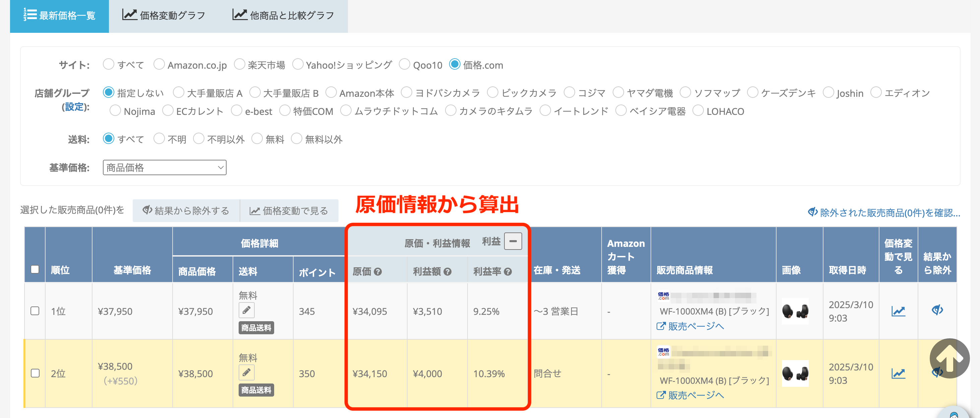980x418 pixels.
Task: Click help icon next to 利益率 header
Action: click(507, 272)
